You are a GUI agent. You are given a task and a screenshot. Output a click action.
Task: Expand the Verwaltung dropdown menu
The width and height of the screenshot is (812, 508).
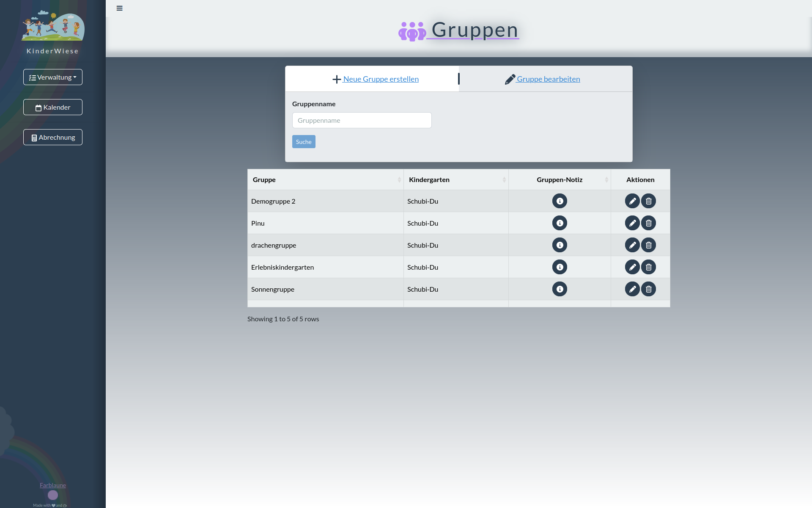point(53,77)
